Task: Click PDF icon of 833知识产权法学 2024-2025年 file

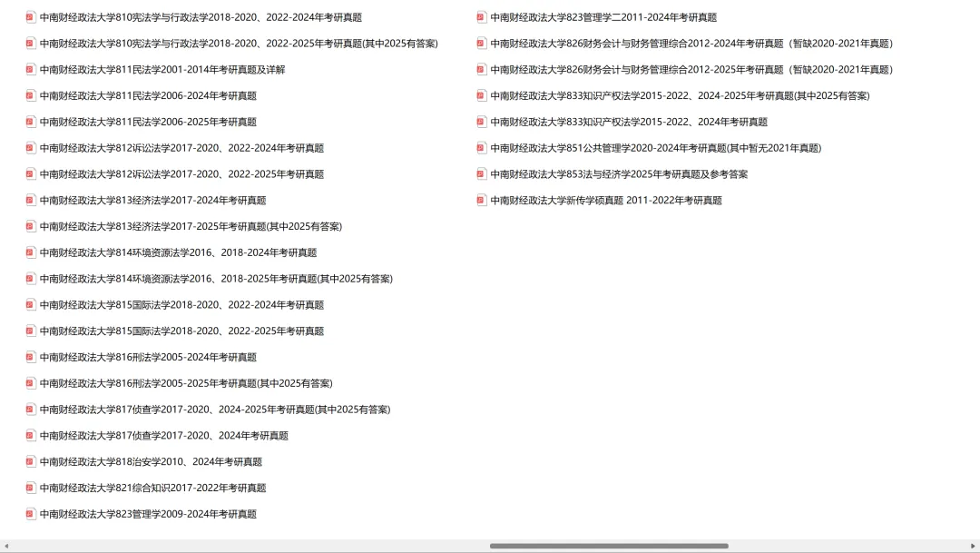Action: [x=481, y=95]
